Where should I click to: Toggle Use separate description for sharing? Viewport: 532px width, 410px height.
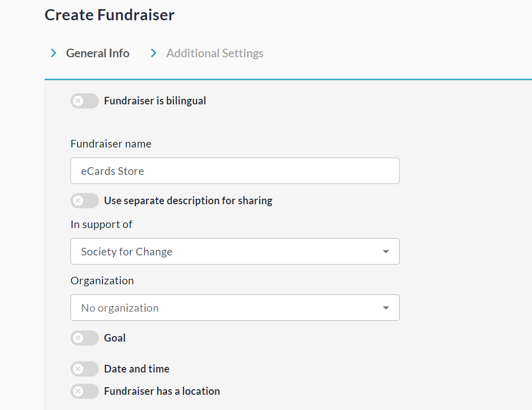84,201
